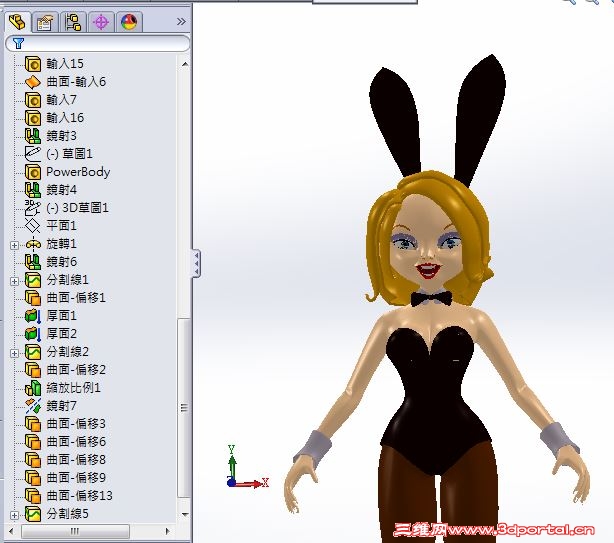Click the 縮放比例1 text label
The image size is (614, 543).
coord(73,388)
